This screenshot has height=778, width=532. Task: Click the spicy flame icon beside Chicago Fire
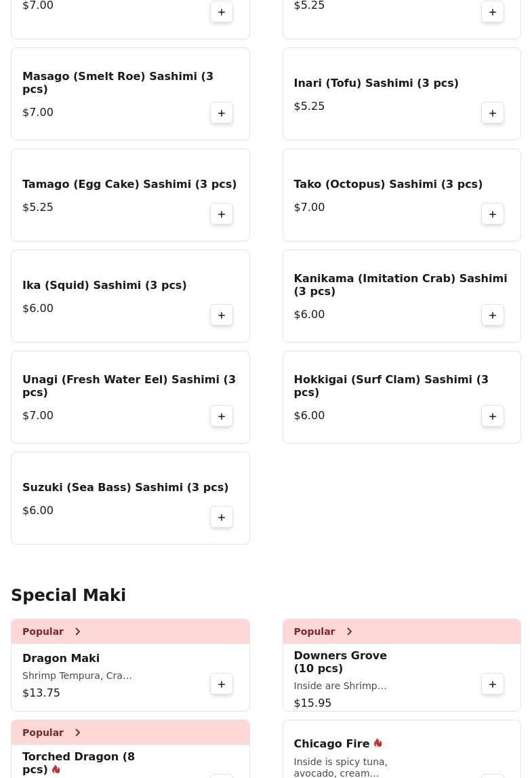(x=378, y=743)
